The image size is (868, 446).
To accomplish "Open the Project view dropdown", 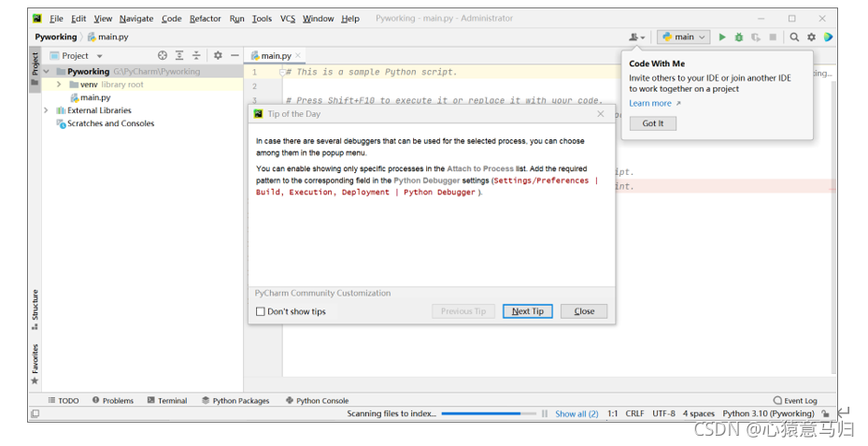I will [x=77, y=55].
